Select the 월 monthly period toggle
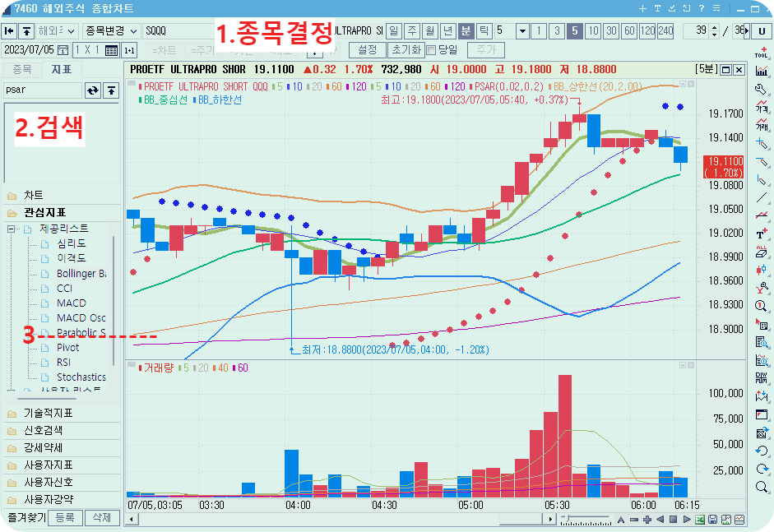774x532 pixels. coord(429,31)
